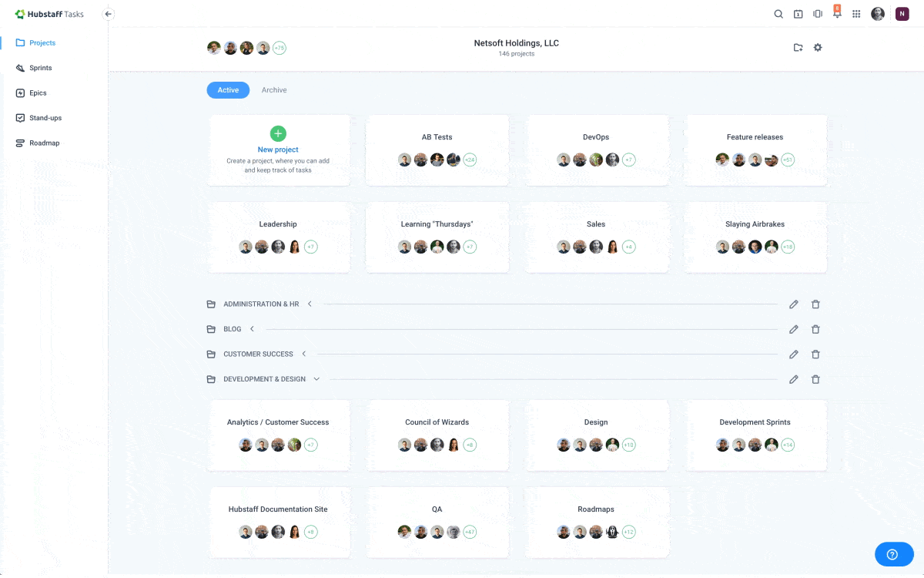Click the ADMINISTRATION & HR folder label
The height and width of the screenshot is (578, 924).
(x=261, y=304)
